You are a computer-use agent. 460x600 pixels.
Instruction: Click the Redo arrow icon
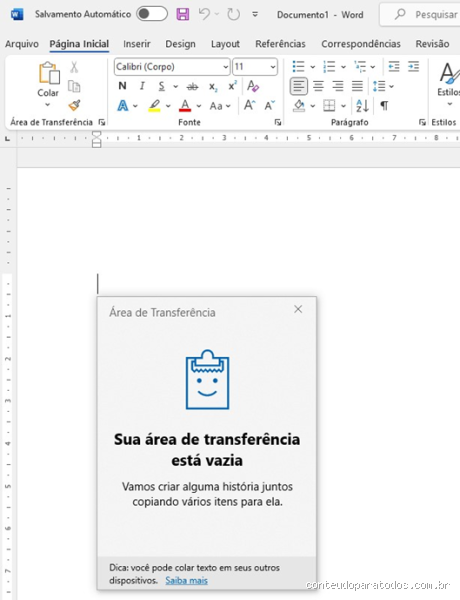233,15
